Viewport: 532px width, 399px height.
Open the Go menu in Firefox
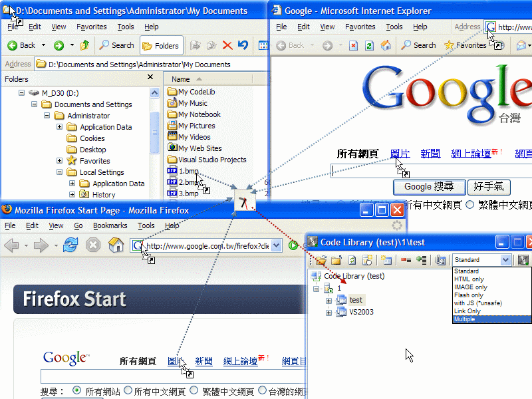click(78, 225)
